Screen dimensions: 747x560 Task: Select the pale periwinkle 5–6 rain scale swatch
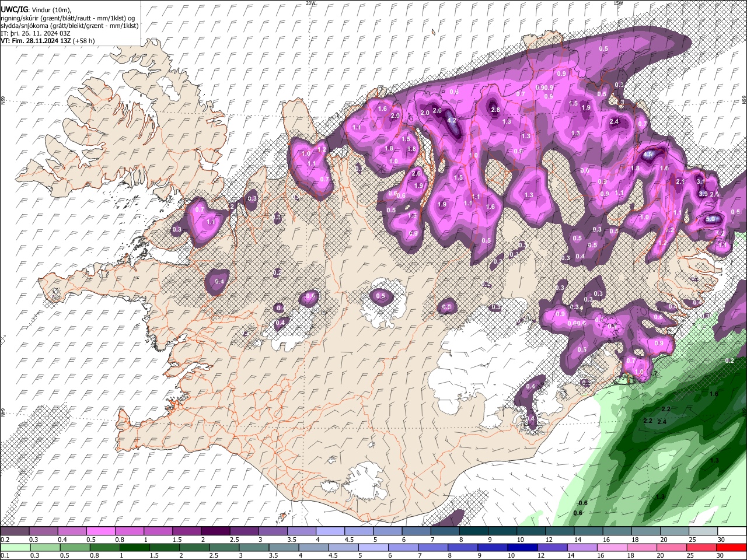click(x=373, y=548)
